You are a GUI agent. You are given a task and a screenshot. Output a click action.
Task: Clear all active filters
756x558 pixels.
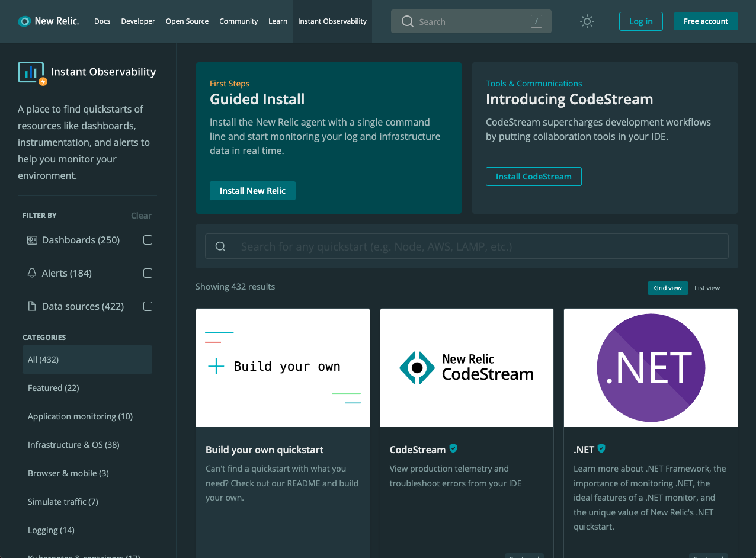point(141,216)
